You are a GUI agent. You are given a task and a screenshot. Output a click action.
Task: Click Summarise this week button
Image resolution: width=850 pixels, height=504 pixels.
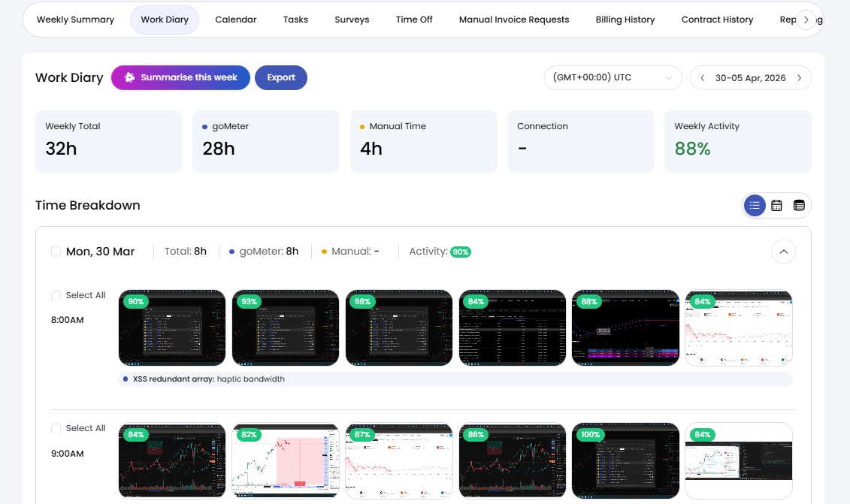coord(180,77)
